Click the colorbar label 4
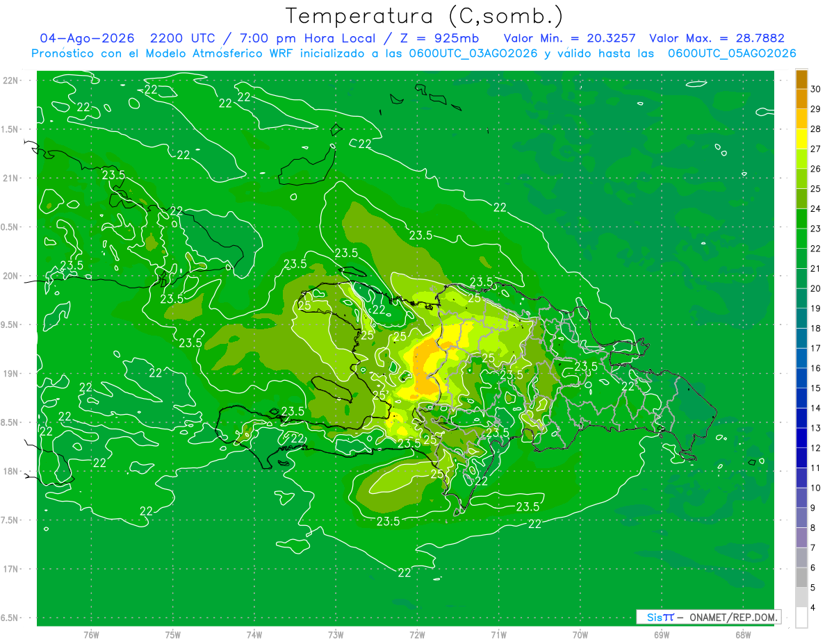Viewport: 834px width, 644px height. pos(813,609)
